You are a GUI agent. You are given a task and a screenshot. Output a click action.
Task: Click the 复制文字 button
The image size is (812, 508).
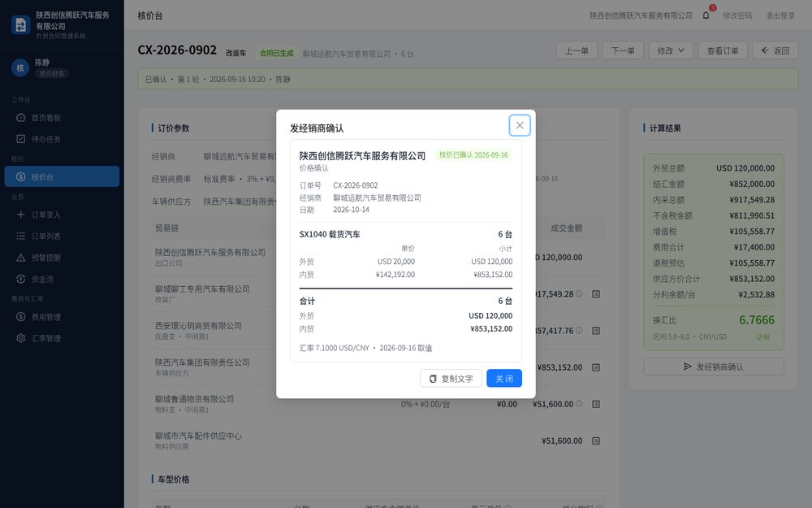pyautogui.click(x=451, y=379)
